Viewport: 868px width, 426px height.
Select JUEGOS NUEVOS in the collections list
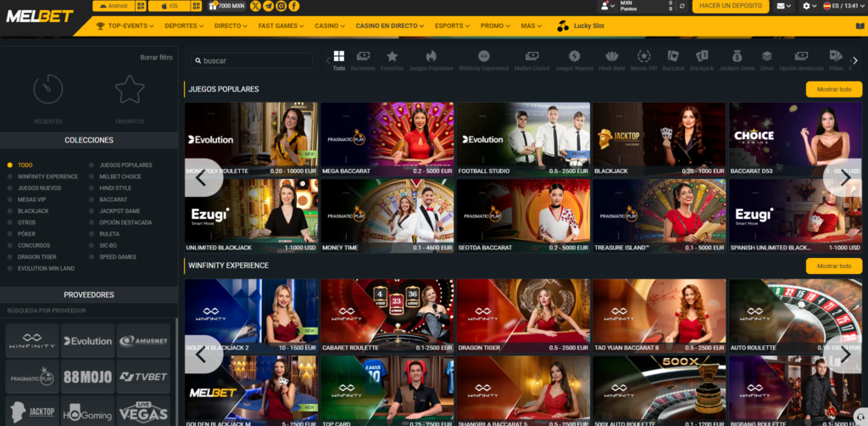coord(34,188)
